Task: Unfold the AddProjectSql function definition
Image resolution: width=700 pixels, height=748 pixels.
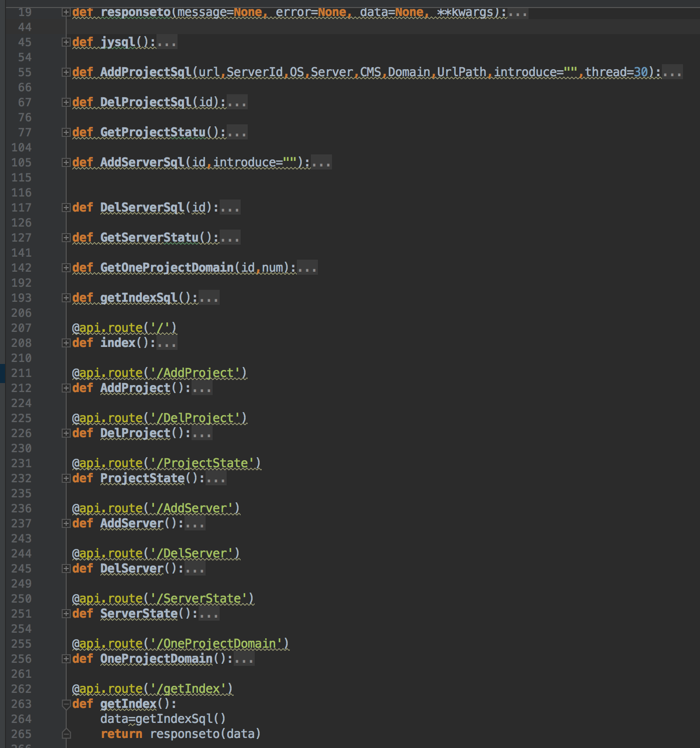Action: tap(66, 72)
